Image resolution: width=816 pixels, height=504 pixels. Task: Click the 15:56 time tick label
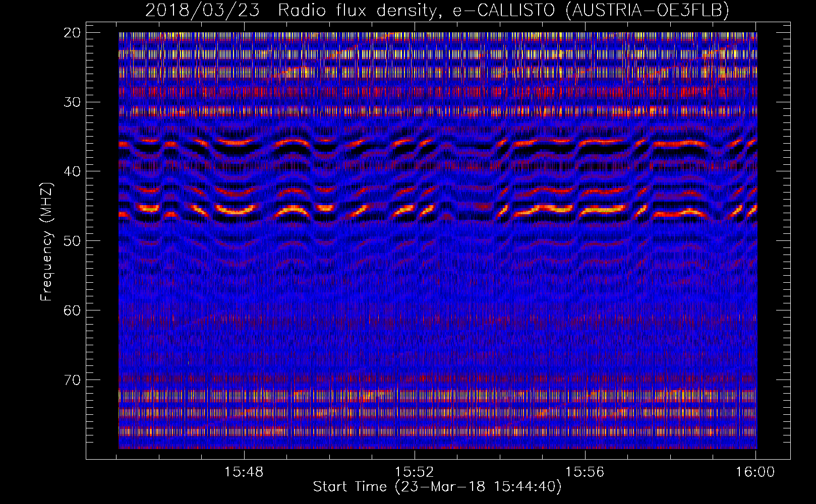[x=585, y=472]
